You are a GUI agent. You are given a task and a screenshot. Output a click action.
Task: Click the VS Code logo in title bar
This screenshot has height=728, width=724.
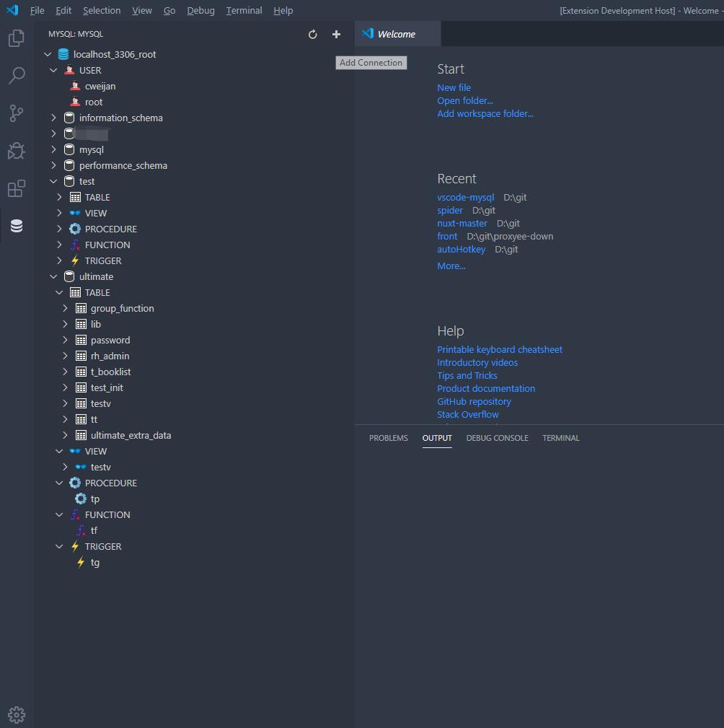tap(12, 10)
